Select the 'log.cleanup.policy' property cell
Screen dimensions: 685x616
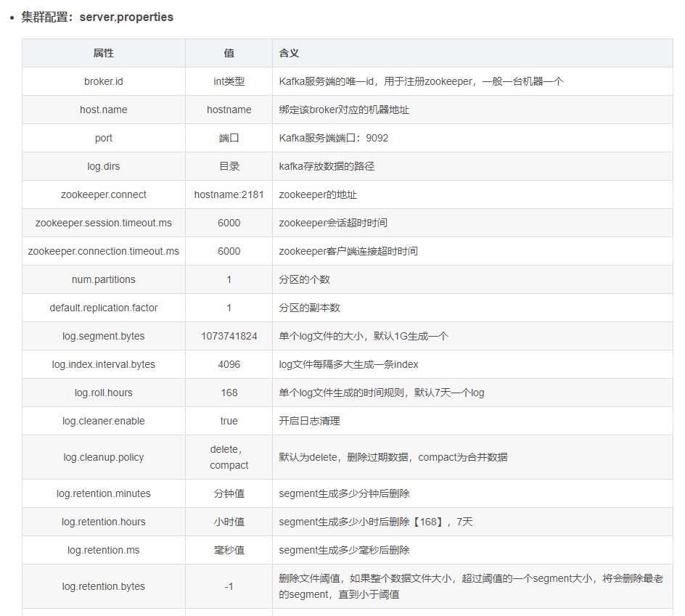click(104, 457)
